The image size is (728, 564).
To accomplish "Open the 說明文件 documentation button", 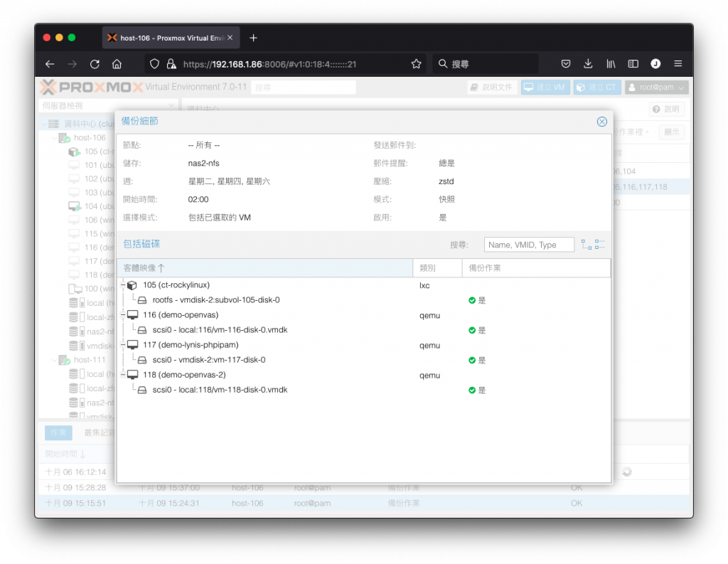I will (492, 87).
